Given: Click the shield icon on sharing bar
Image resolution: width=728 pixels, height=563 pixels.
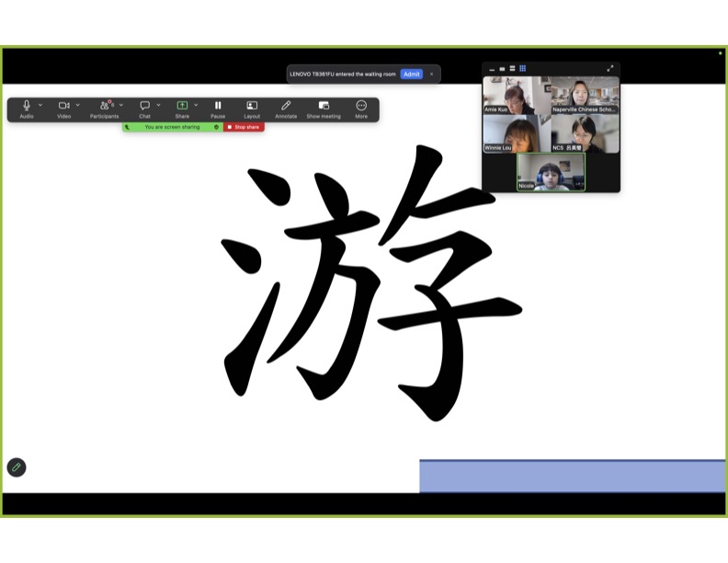Looking at the screenshot, I should [x=216, y=127].
